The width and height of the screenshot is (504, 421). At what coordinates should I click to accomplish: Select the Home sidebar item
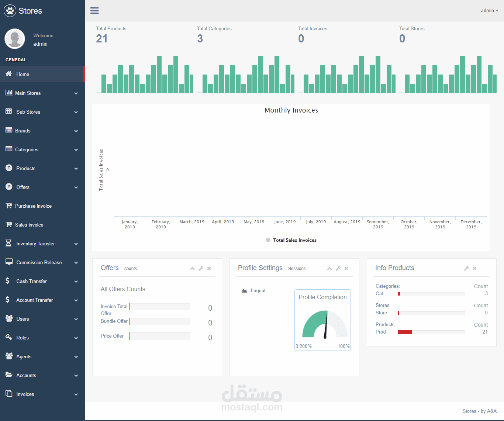[42, 74]
